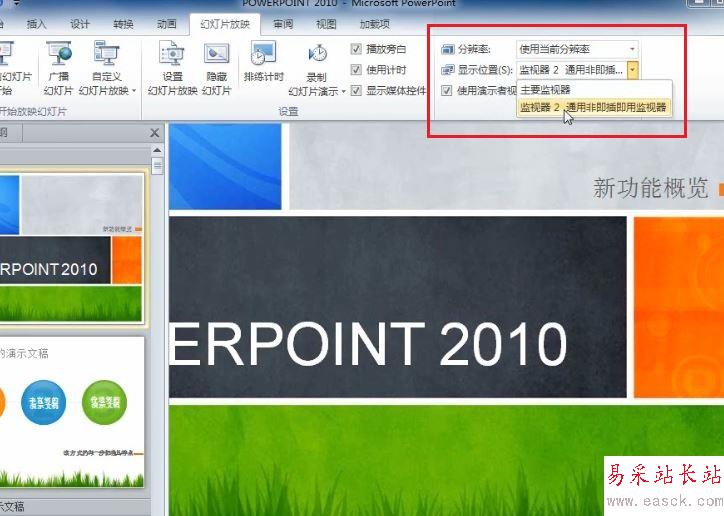Click Hide Slide (隐藏幻灯片) icon
The image size is (724, 516).
pyautogui.click(x=216, y=54)
